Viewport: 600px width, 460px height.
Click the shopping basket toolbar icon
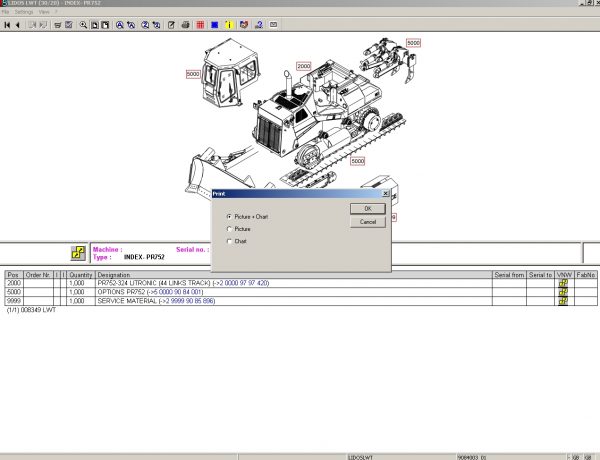click(56, 23)
